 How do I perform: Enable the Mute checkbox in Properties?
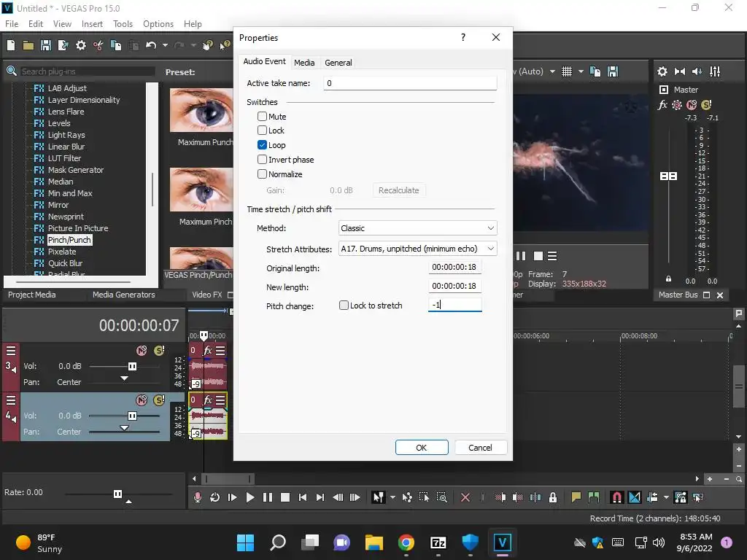pyautogui.click(x=262, y=116)
